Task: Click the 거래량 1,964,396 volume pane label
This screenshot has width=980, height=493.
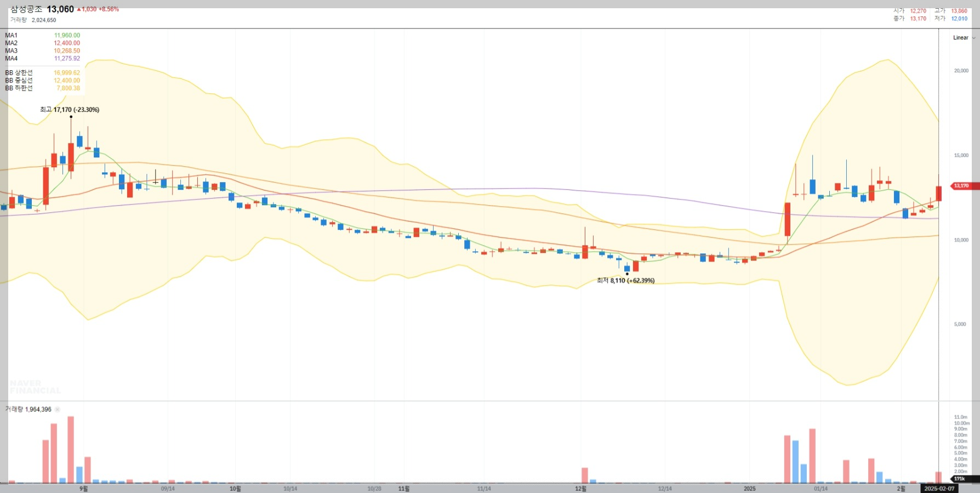Action: tap(29, 410)
